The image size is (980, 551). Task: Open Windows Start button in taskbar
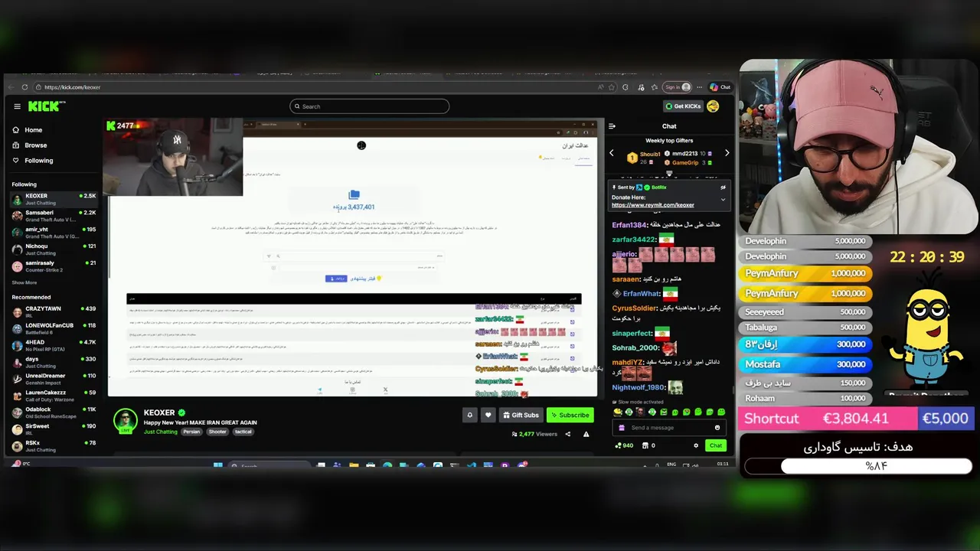[217, 465]
